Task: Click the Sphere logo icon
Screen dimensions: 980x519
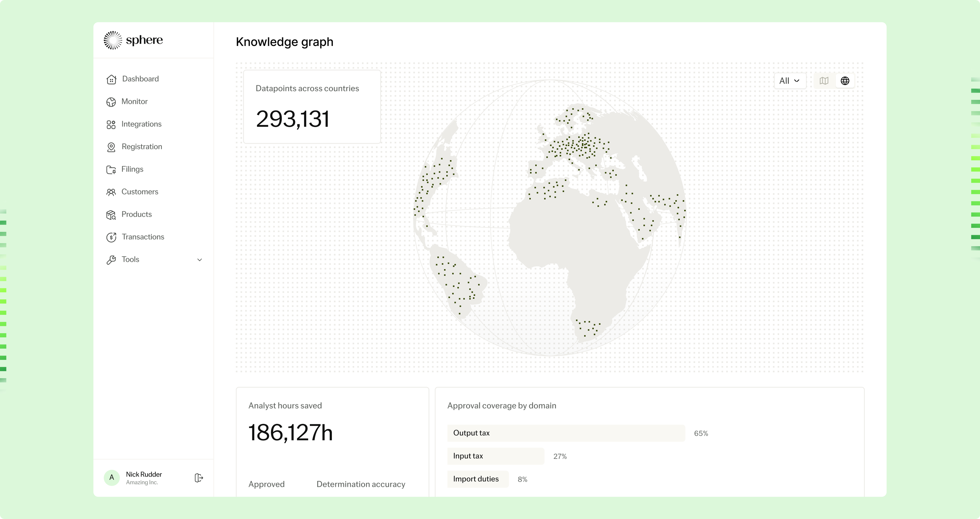Action: tap(113, 40)
